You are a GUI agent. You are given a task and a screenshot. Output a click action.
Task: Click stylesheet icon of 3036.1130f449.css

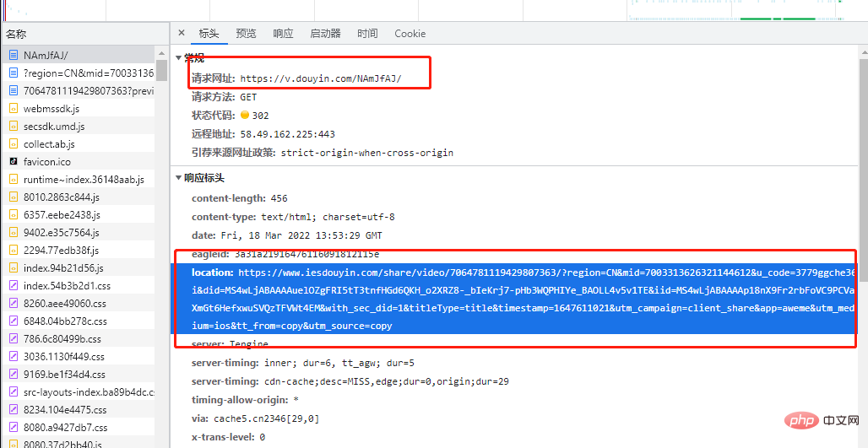point(14,356)
